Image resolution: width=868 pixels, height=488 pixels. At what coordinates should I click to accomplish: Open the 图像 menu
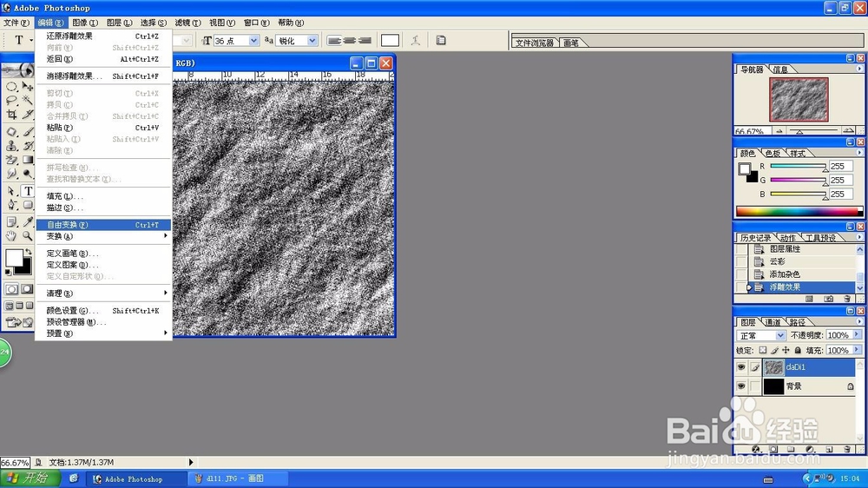point(85,23)
